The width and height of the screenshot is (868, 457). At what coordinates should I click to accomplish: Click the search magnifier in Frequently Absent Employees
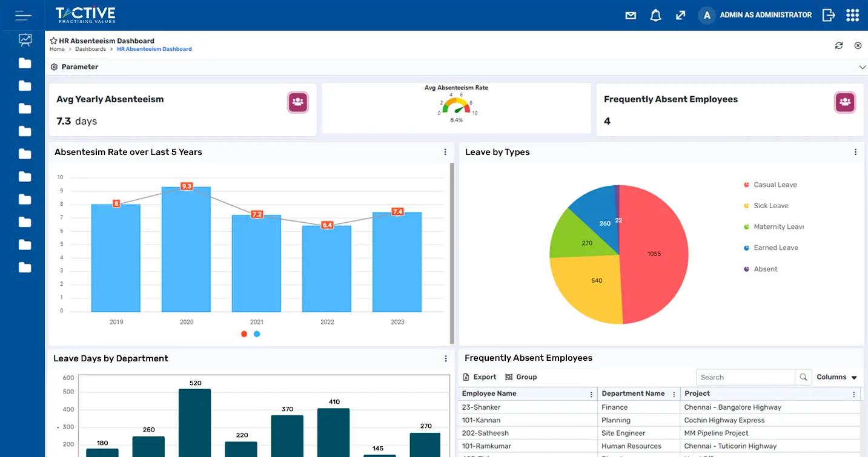[803, 376]
